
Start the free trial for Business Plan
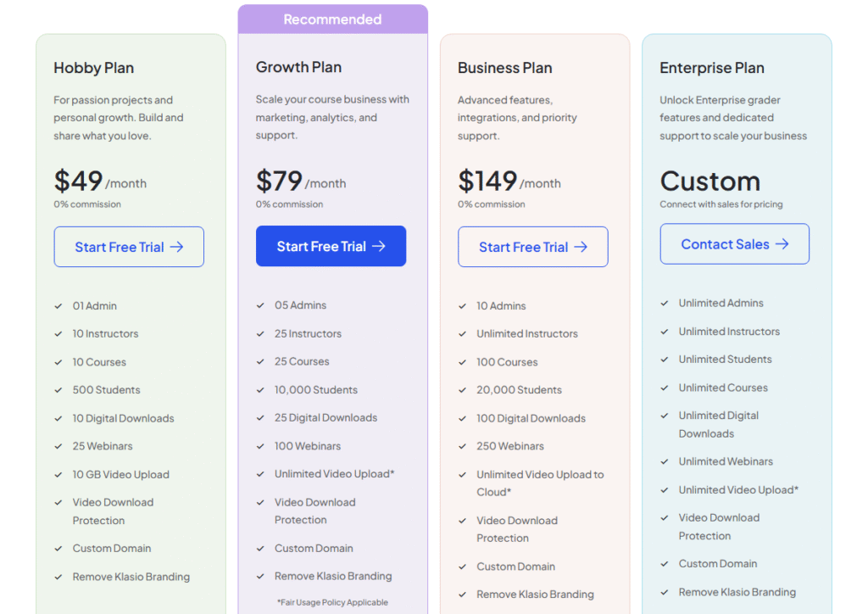pyautogui.click(x=532, y=247)
